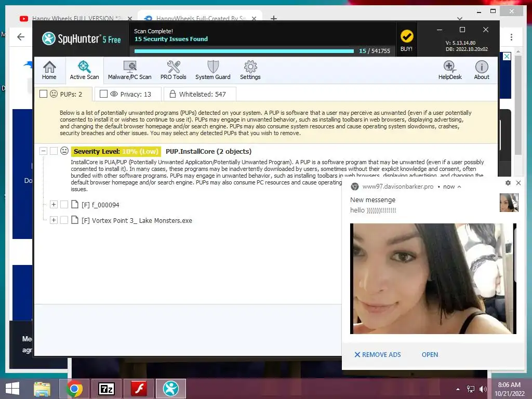Click REMOVE ADS in the notification
532x399 pixels.
[378, 354]
